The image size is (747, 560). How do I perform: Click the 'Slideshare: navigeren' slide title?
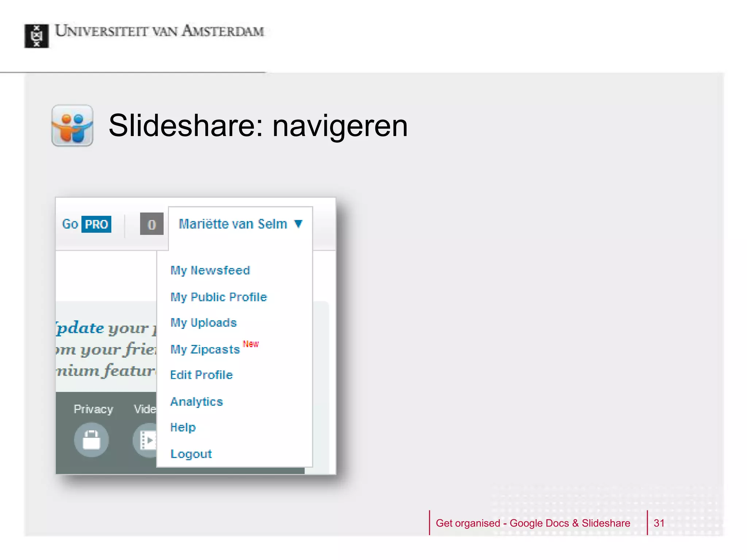pyautogui.click(x=258, y=126)
